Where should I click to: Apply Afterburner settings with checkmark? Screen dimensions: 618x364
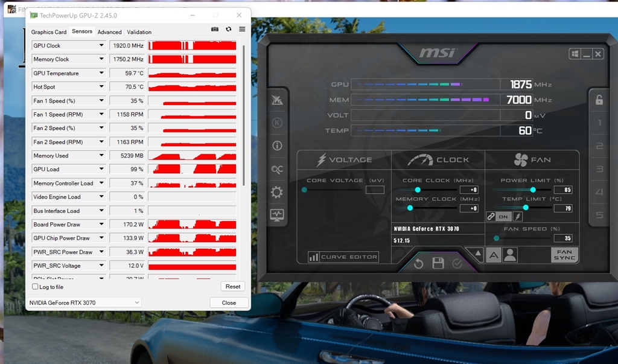457,263
